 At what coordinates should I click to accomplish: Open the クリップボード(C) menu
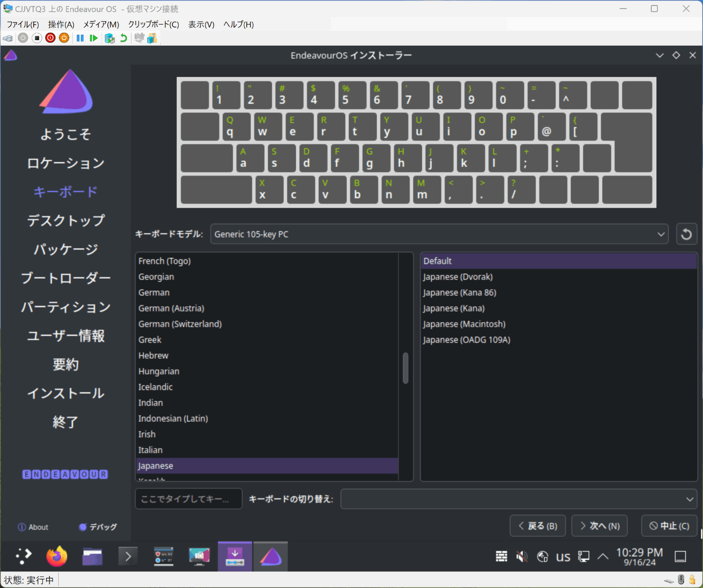[x=154, y=24]
